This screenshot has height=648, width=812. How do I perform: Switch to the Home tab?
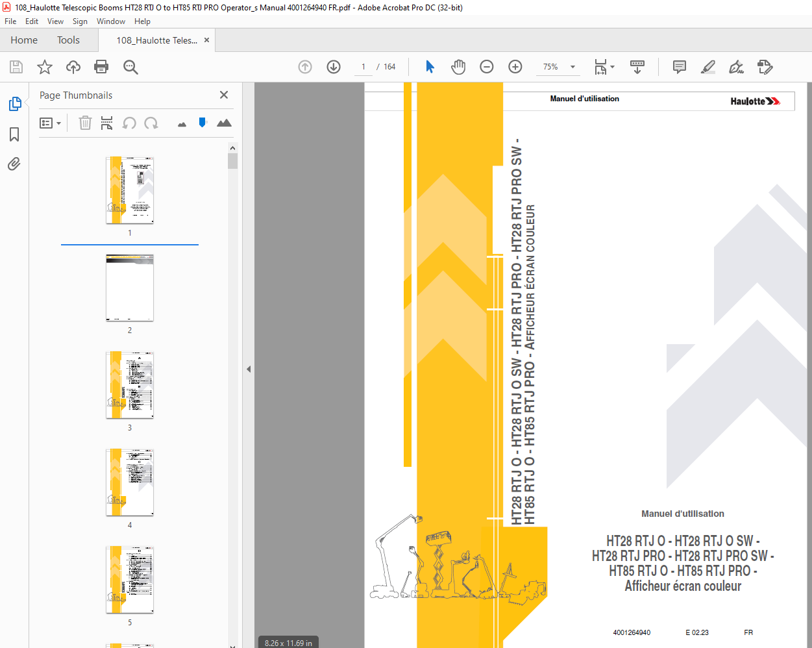24,40
